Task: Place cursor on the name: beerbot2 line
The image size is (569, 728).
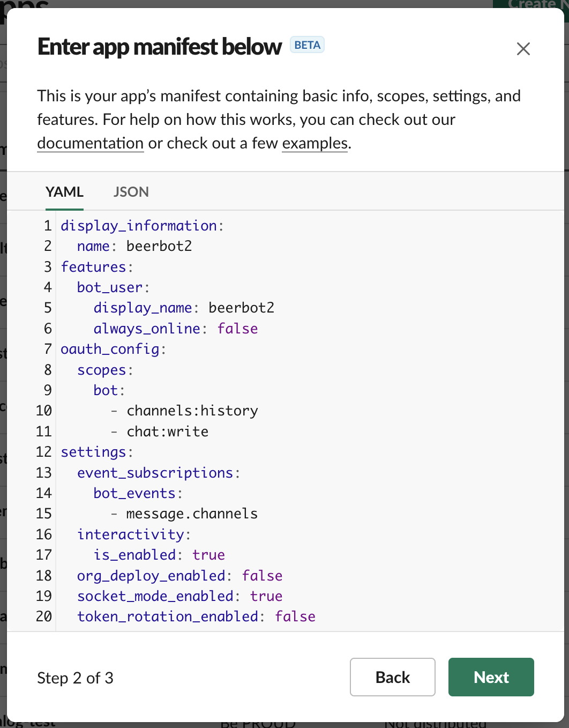Action: point(134,246)
